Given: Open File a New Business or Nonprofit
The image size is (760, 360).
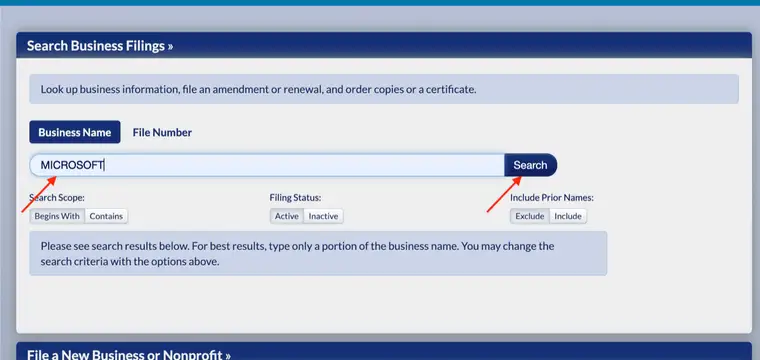Looking at the screenshot, I should [128, 354].
